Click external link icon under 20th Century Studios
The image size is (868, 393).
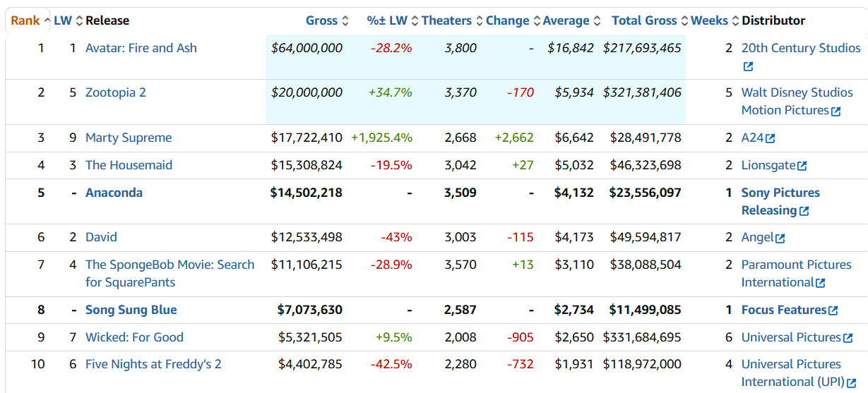pyautogui.click(x=748, y=67)
